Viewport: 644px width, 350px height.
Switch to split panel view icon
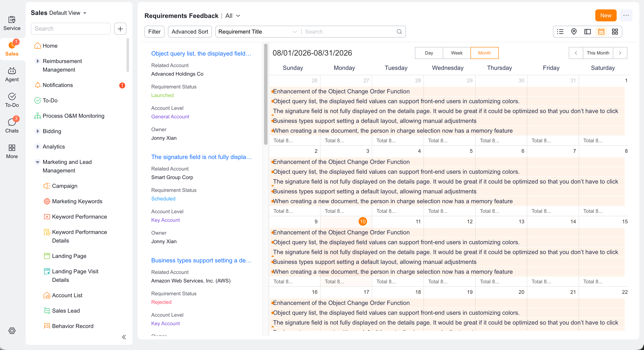click(588, 31)
